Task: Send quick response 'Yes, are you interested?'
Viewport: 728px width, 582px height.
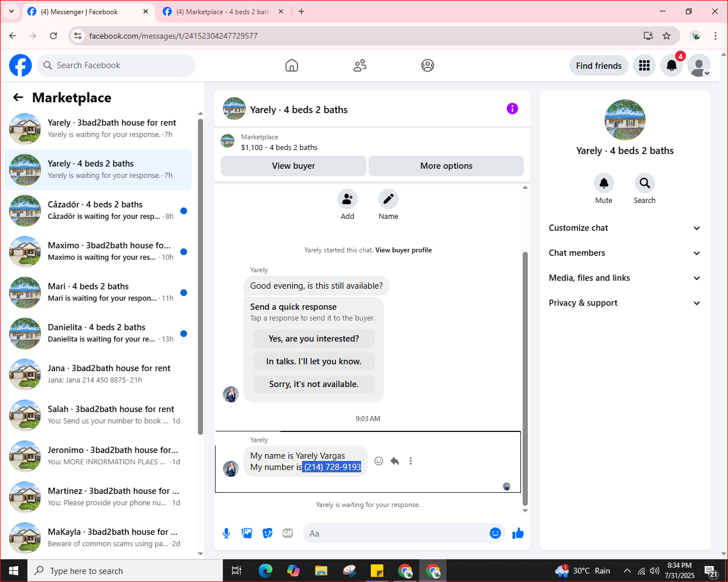Action: tap(314, 339)
